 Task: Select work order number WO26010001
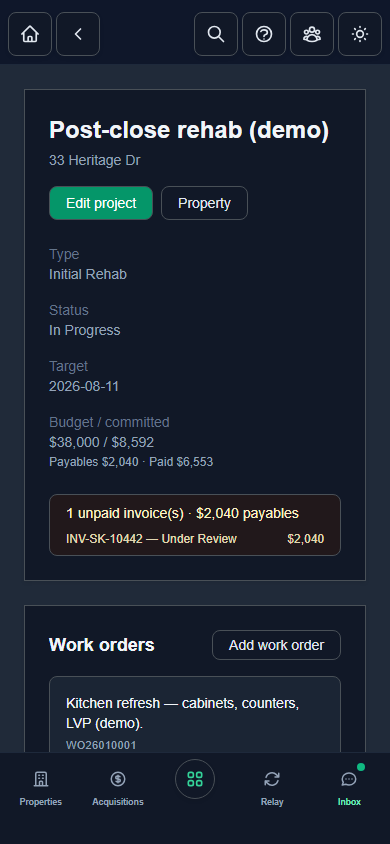point(101,745)
